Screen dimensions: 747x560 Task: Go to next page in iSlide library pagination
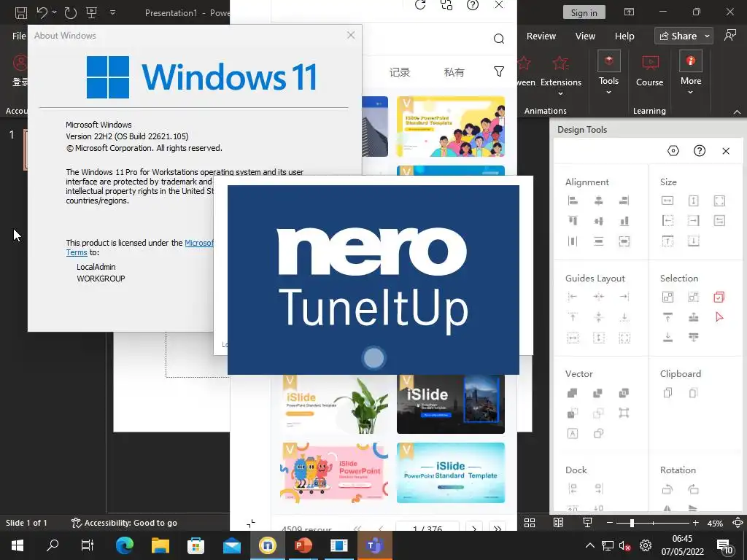(x=474, y=527)
